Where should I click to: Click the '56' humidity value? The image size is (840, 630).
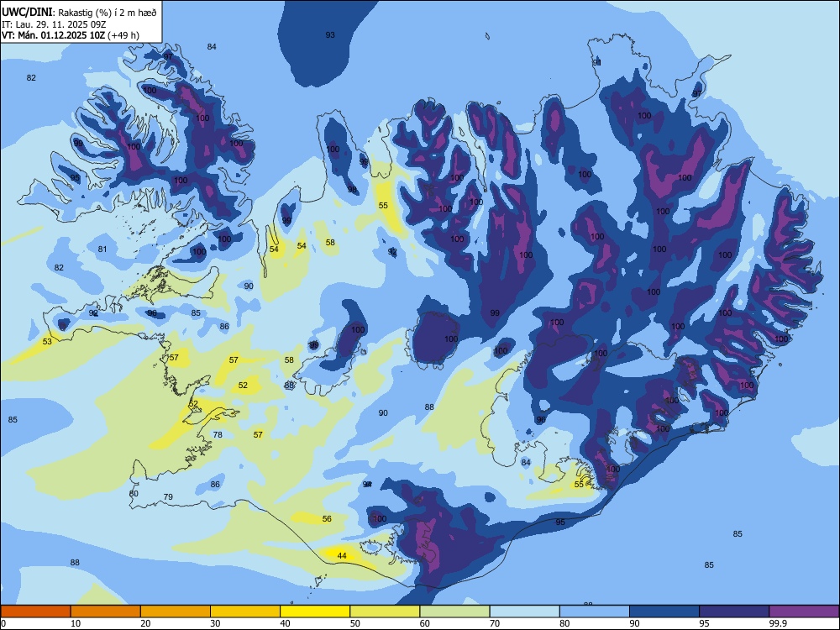click(x=327, y=518)
